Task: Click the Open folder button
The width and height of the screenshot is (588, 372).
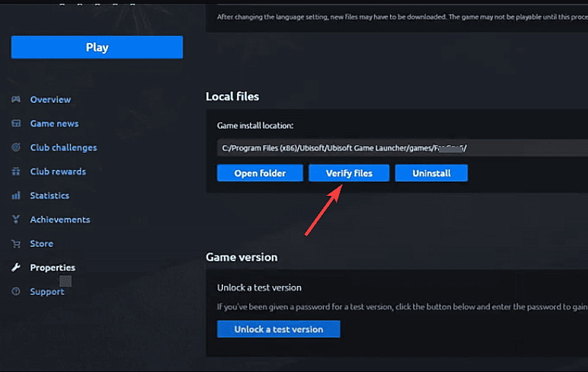Action: point(260,173)
